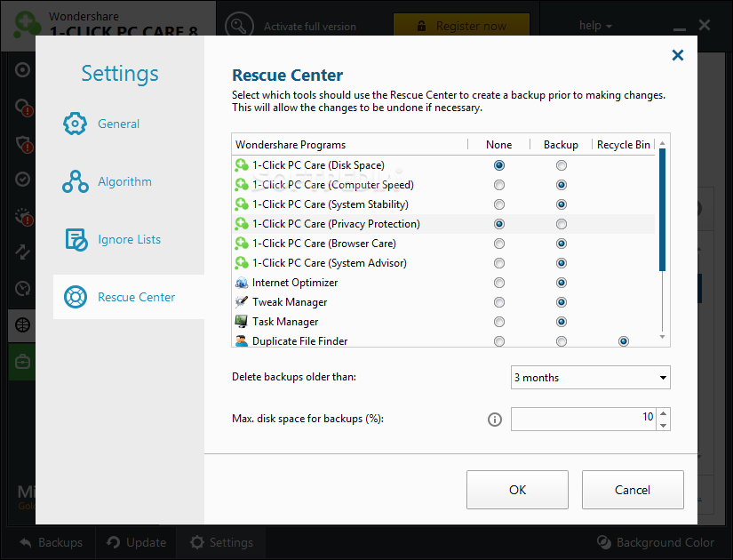This screenshot has width=733, height=560.
Task: Click the Background Color icon in bottom bar
Action: point(604,542)
